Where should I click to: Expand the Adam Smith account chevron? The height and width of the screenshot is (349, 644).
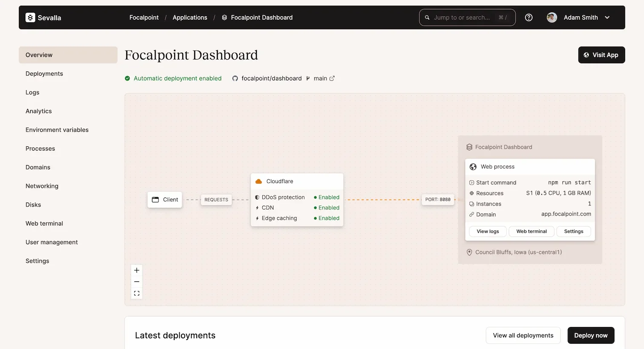607,17
